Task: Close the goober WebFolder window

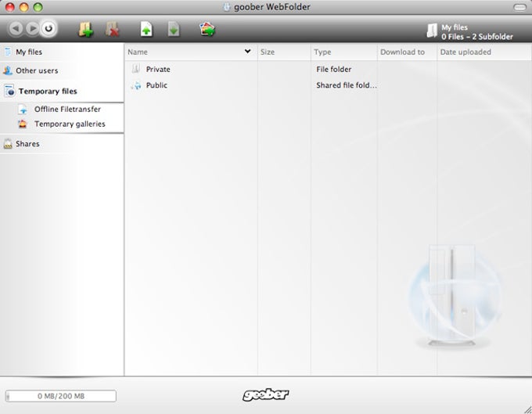Action: pos(10,7)
